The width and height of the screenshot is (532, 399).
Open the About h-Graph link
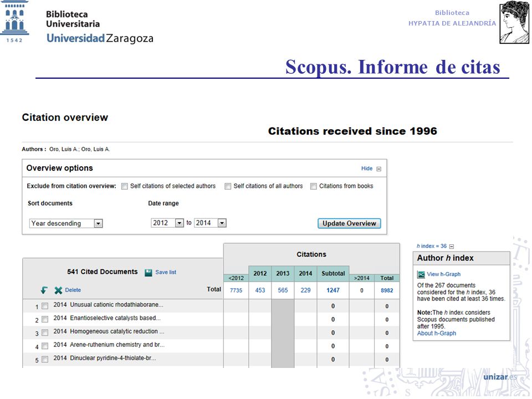coord(436,334)
